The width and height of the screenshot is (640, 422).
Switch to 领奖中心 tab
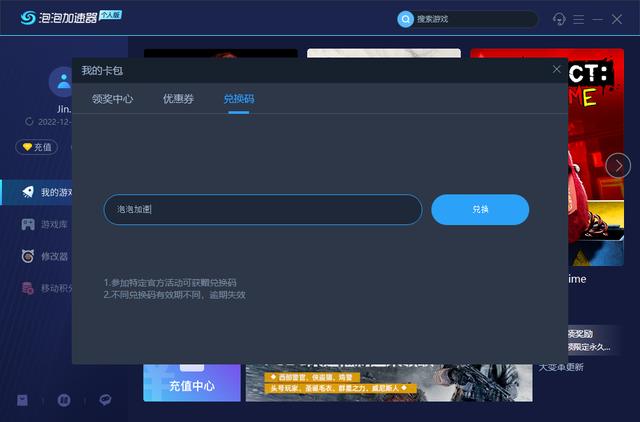tap(112, 99)
